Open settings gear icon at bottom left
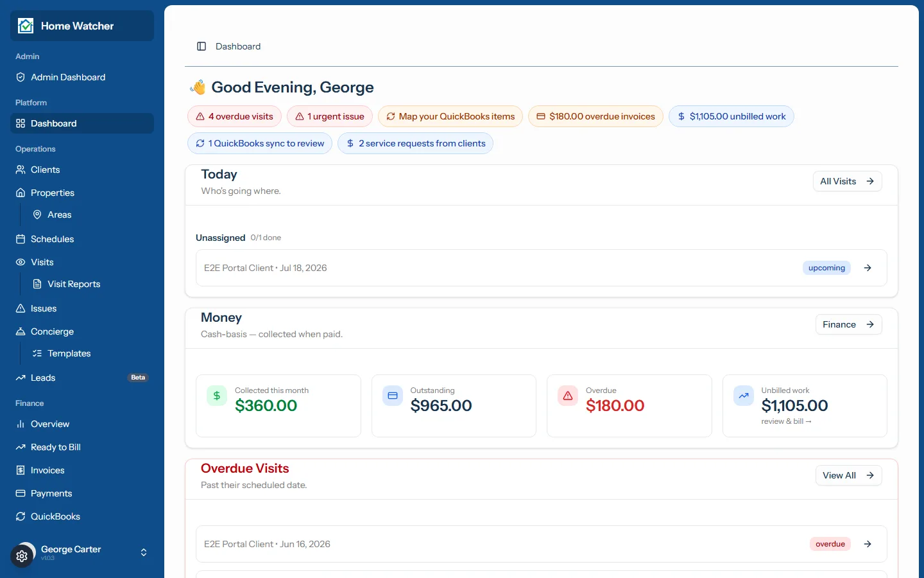 coord(22,556)
